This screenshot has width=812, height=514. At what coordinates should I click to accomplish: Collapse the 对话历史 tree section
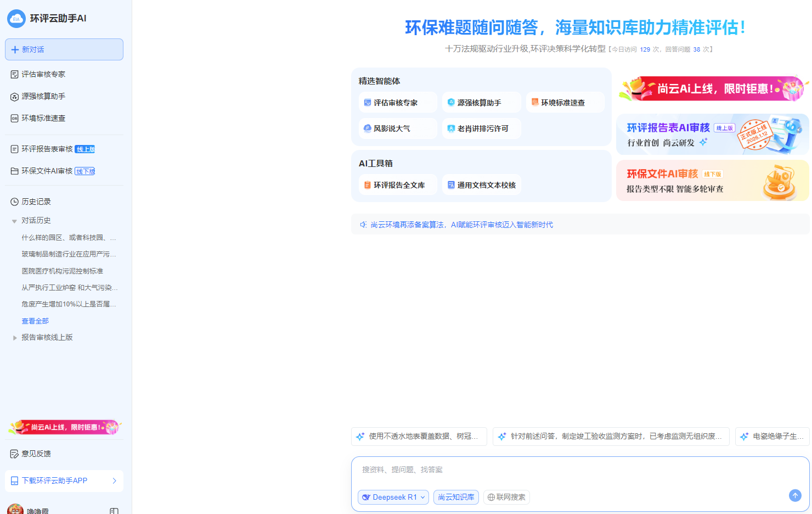coord(14,221)
